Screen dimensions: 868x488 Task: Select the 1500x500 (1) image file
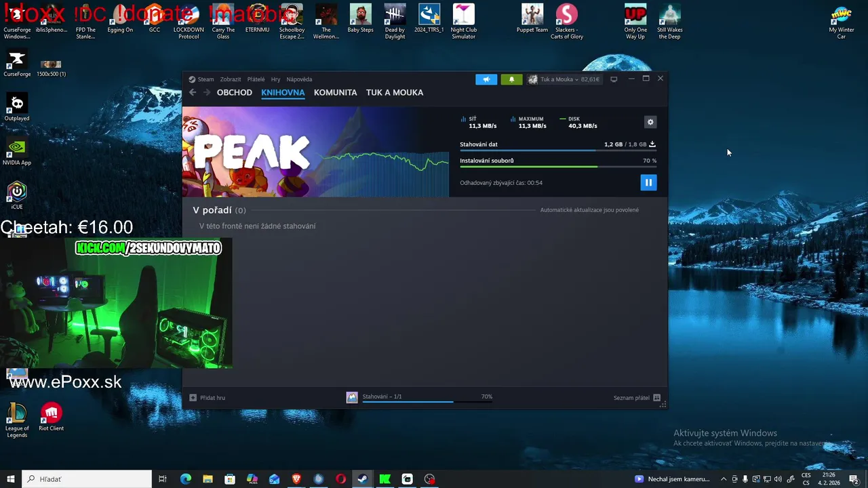pyautogui.click(x=52, y=67)
